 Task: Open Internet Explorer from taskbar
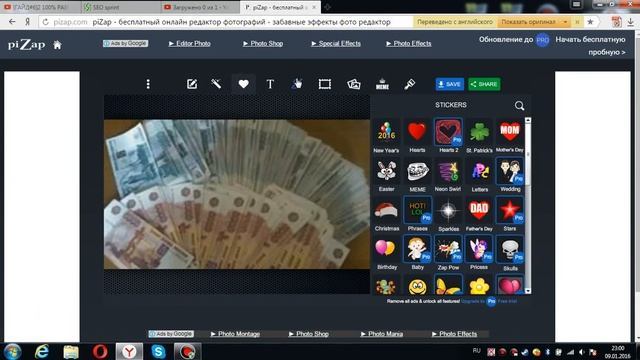click(x=42, y=351)
